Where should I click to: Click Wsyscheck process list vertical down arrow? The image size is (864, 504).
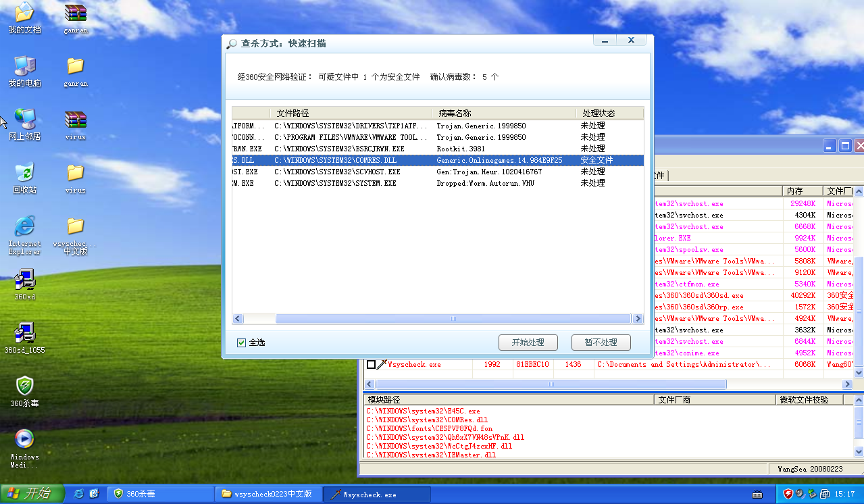tap(859, 373)
